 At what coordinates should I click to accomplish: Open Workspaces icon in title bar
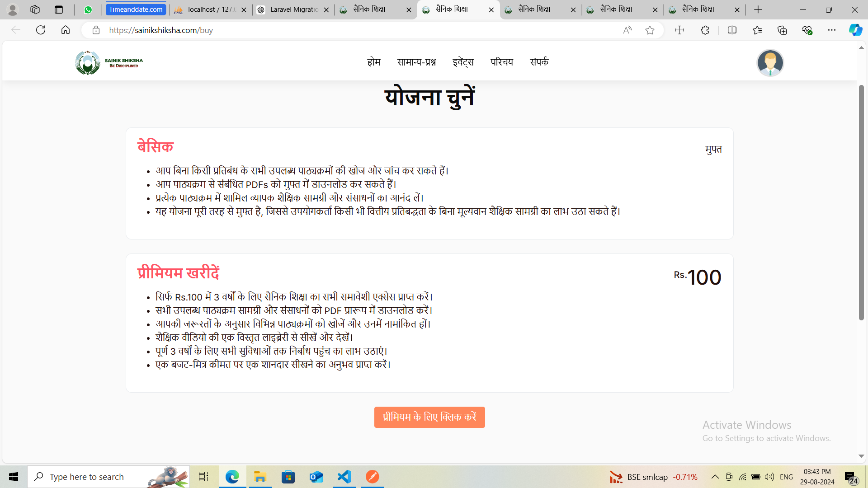(x=35, y=9)
